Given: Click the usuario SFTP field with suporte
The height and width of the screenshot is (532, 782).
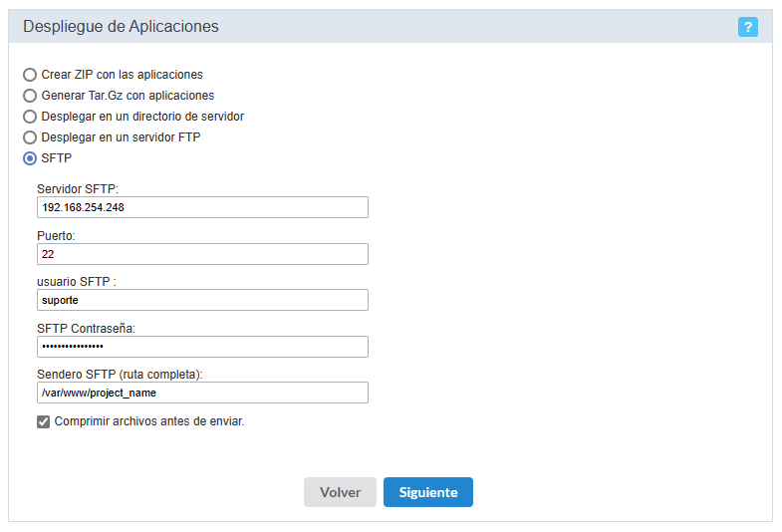Looking at the screenshot, I should (202, 300).
